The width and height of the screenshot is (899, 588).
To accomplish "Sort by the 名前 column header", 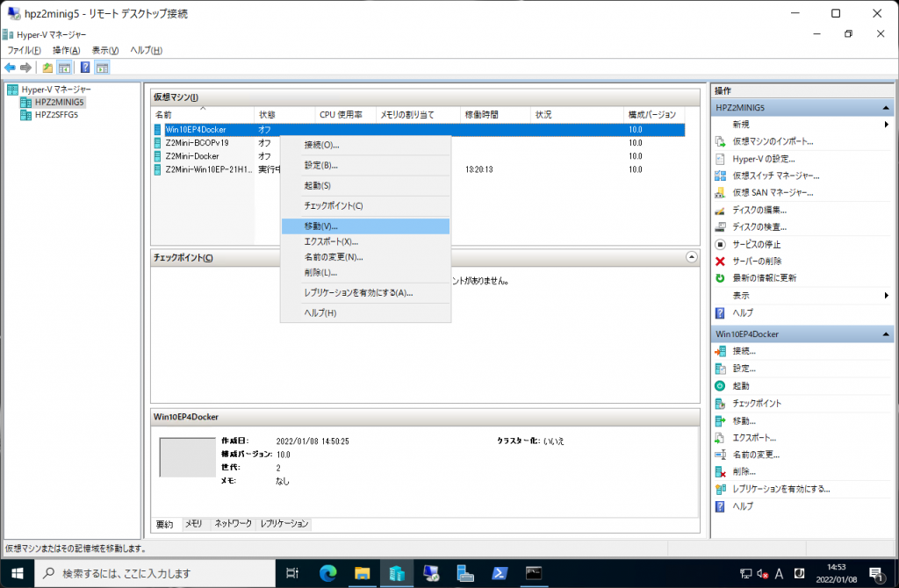I will coord(203,115).
